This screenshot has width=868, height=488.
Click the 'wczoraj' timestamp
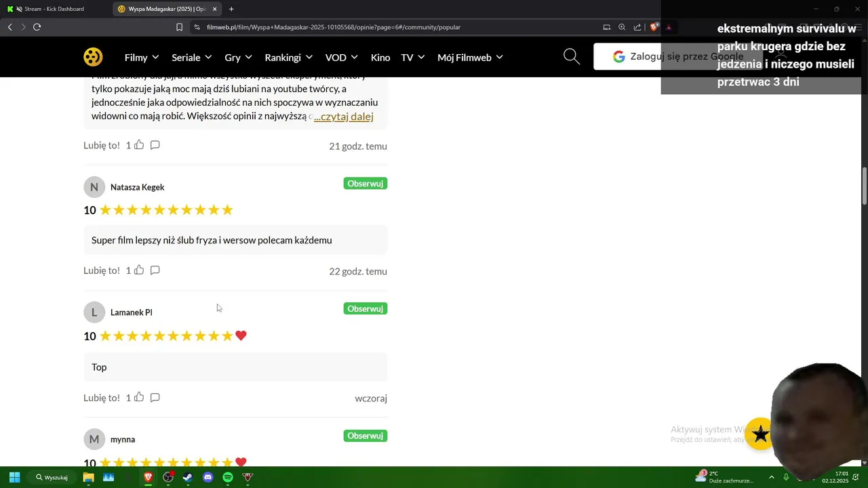371,399
